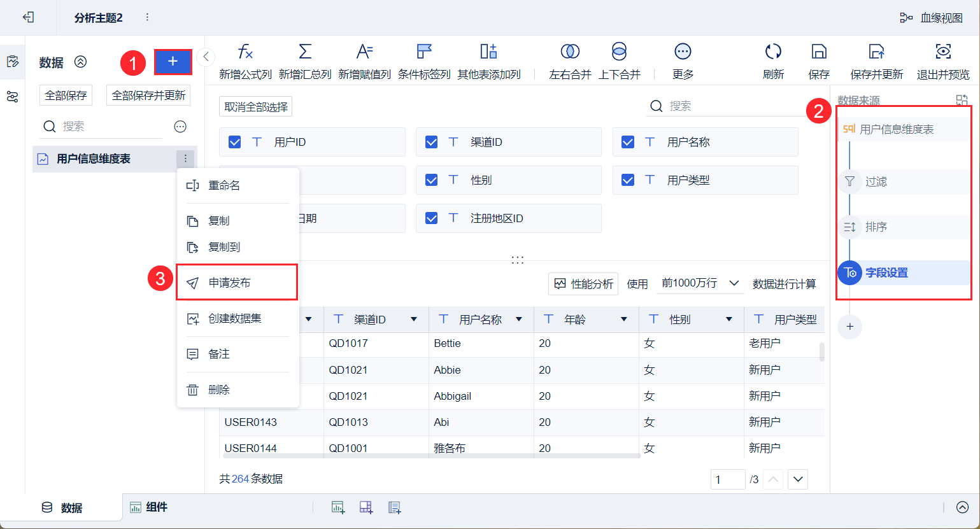Choose 重命名 from the context menu

point(238,186)
